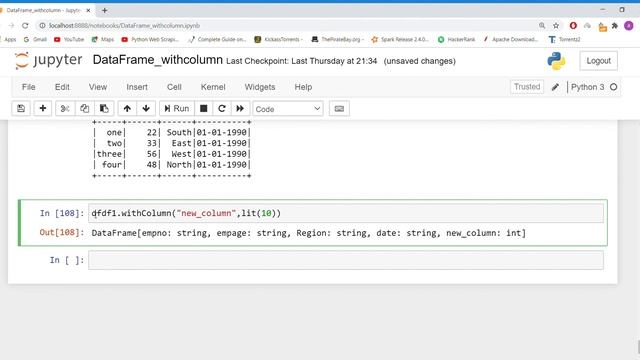The width and height of the screenshot is (640, 360).
Task: Open the Insert menu
Action: [137, 87]
